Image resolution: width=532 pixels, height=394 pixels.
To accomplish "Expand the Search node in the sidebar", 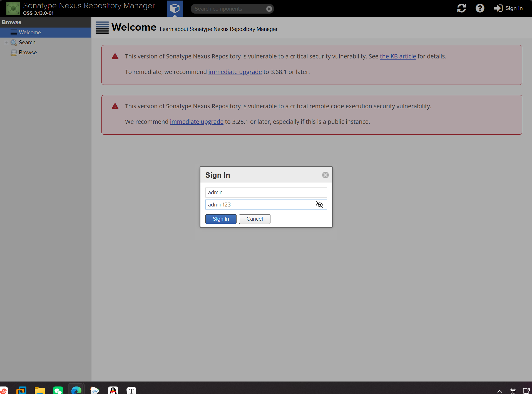I will [x=6, y=43].
